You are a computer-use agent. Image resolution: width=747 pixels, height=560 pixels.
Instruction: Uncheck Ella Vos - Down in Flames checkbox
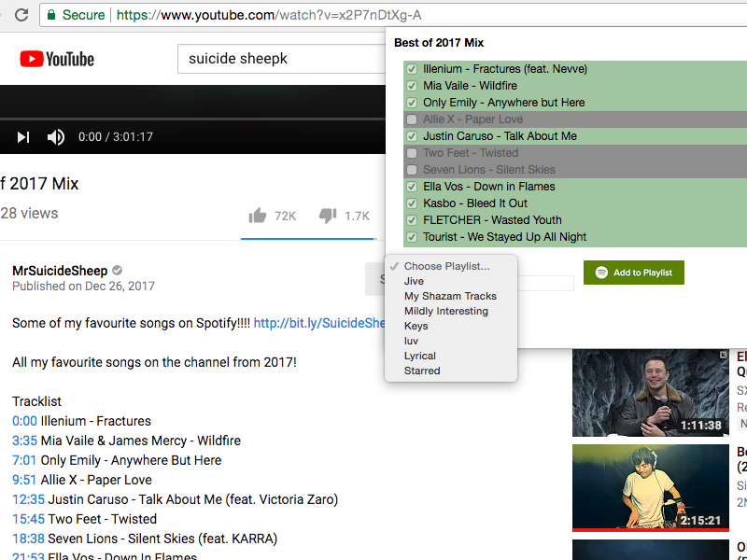[x=412, y=187]
